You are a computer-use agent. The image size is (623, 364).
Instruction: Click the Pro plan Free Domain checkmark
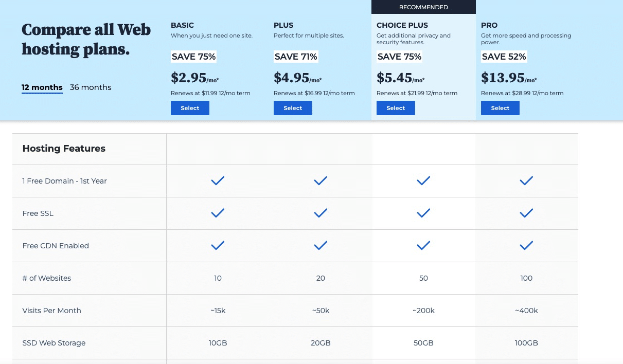point(526,180)
